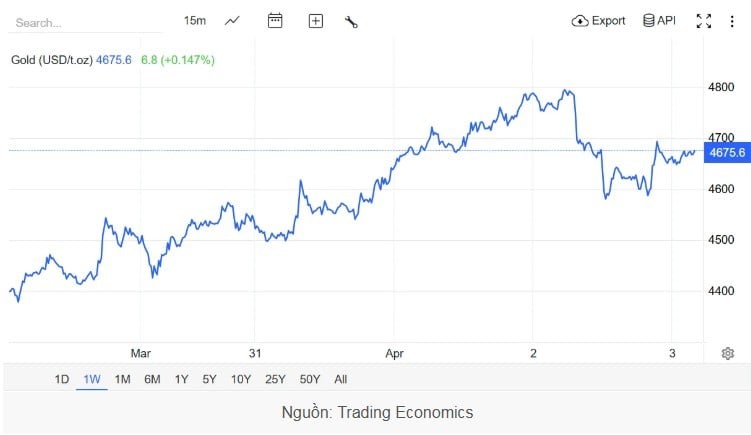Image resolution: width=751 pixels, height=435 pixels.
Task: Open the chart tools wrench icon
Action: (x=351, y=21)
